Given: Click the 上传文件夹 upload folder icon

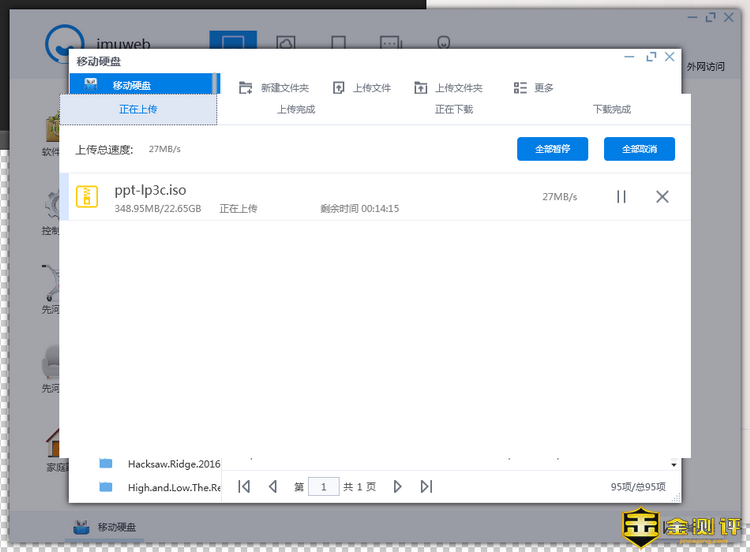Looking at the screenshot, I should point(421,88).
